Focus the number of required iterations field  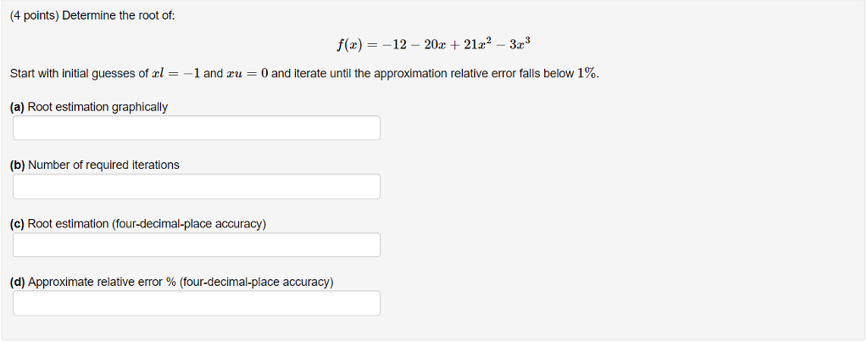click(x=197, y=186)
